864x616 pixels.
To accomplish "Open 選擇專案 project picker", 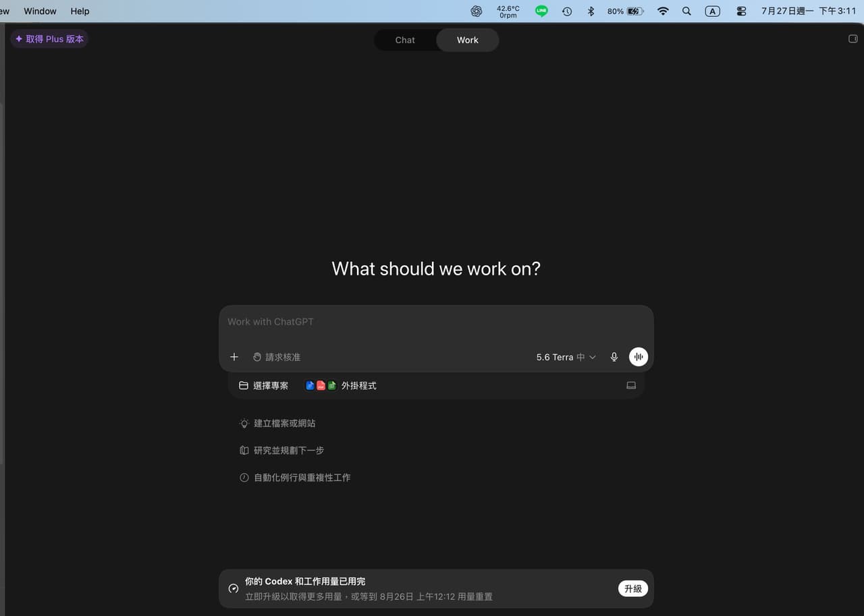I will pyautogui.click(x=263, y=386).
